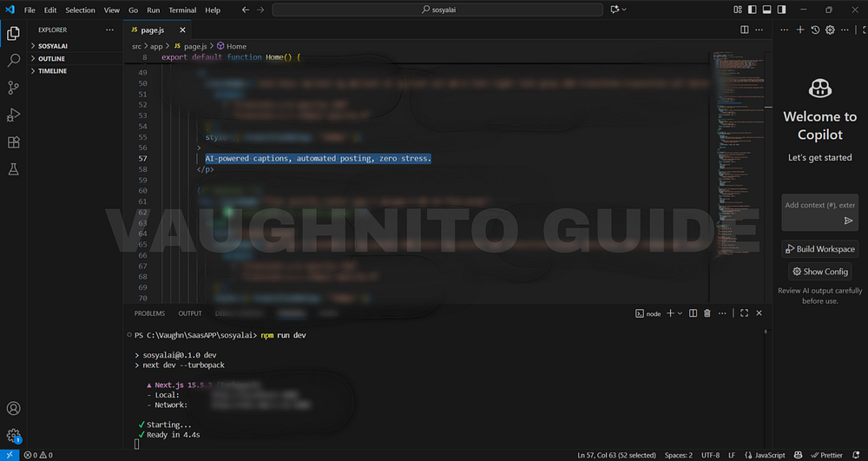The width and height of the screenshot is (868, 461).
Task: Click the LF end-of-line indicator
Action: [731, 455]
